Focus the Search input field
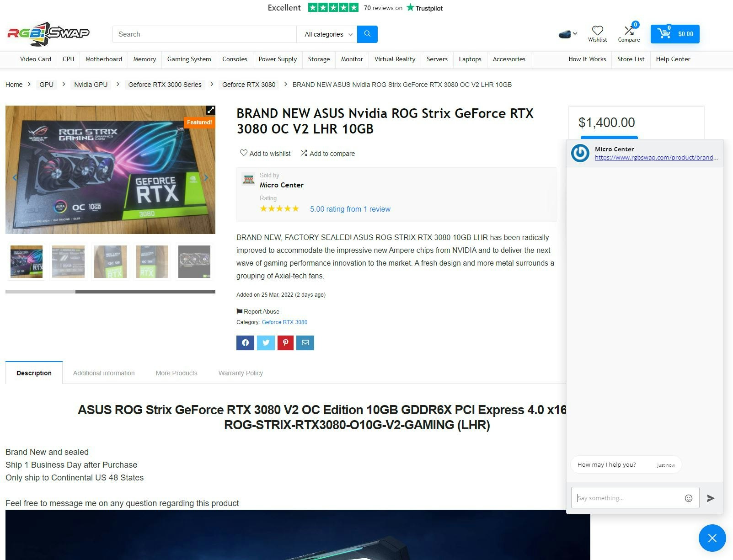733x560 pixels. click(204, 34)
